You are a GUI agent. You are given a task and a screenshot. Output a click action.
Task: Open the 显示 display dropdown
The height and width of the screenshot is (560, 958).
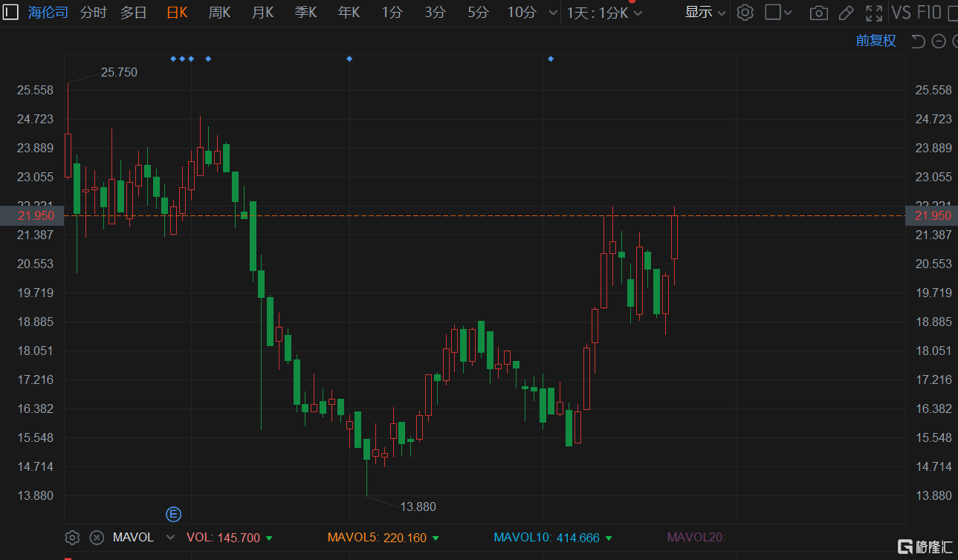[705, 12]
